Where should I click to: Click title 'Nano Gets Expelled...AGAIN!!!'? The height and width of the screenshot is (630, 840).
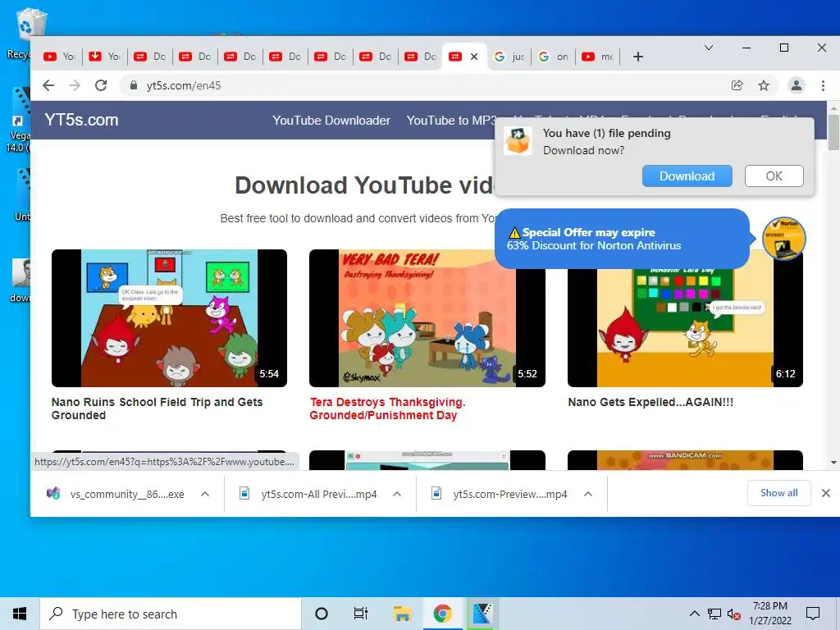[x=651, y=402]
